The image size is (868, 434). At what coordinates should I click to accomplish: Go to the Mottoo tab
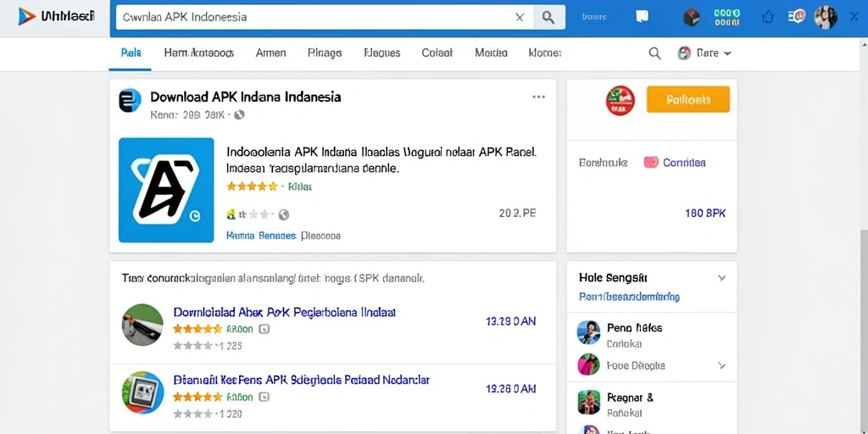(491, 53)
